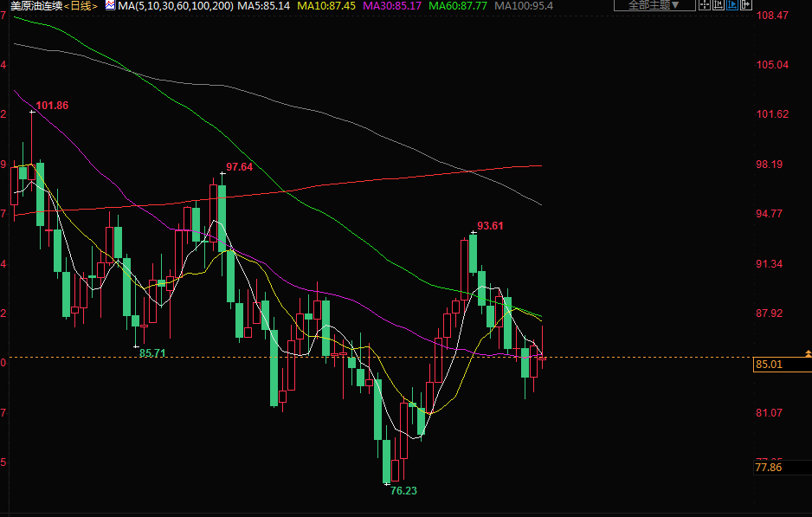This screenshot has width=812, height=517.
Task: Click the 101.86 high price marker
Action: [x=52, y=106]
